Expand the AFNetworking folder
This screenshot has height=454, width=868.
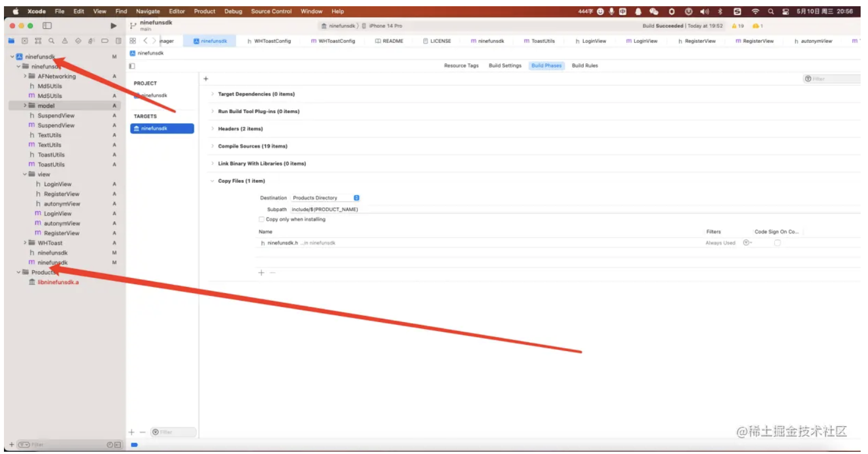click(x=25, y=76)
